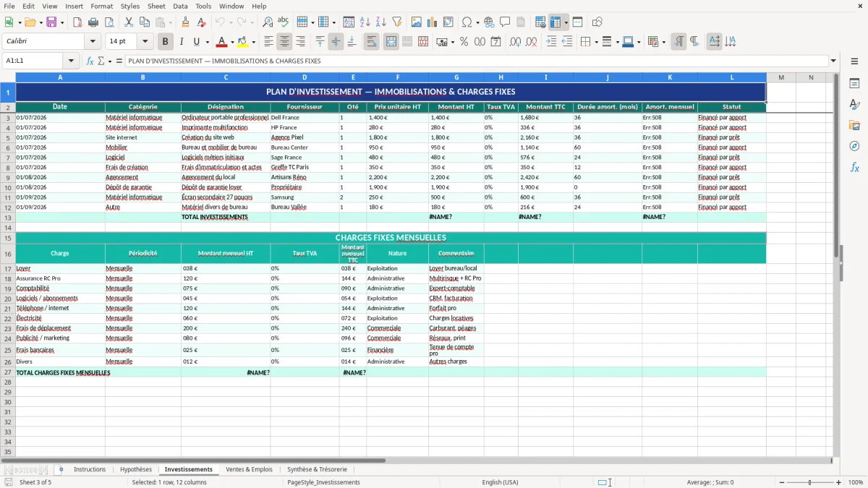This screenshot has height=488, width=868.
Task: Open the background color dropdown arrow
Action: (253, 42)
